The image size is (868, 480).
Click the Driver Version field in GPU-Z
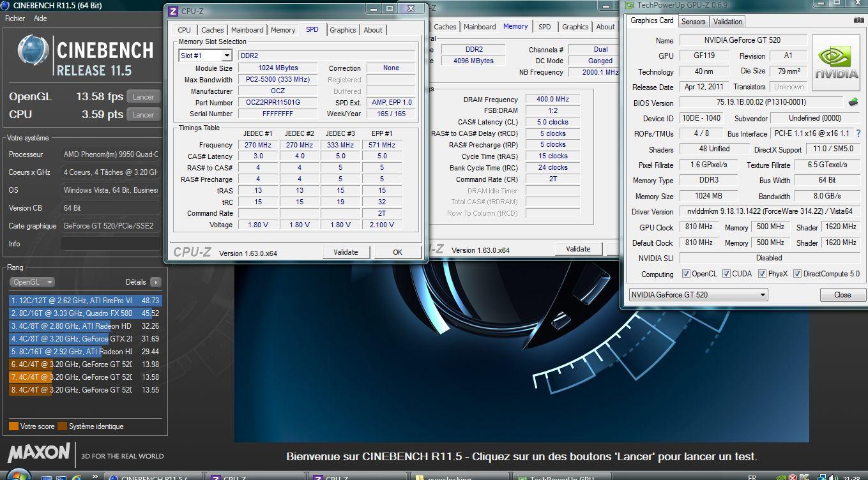pos(770,211)
